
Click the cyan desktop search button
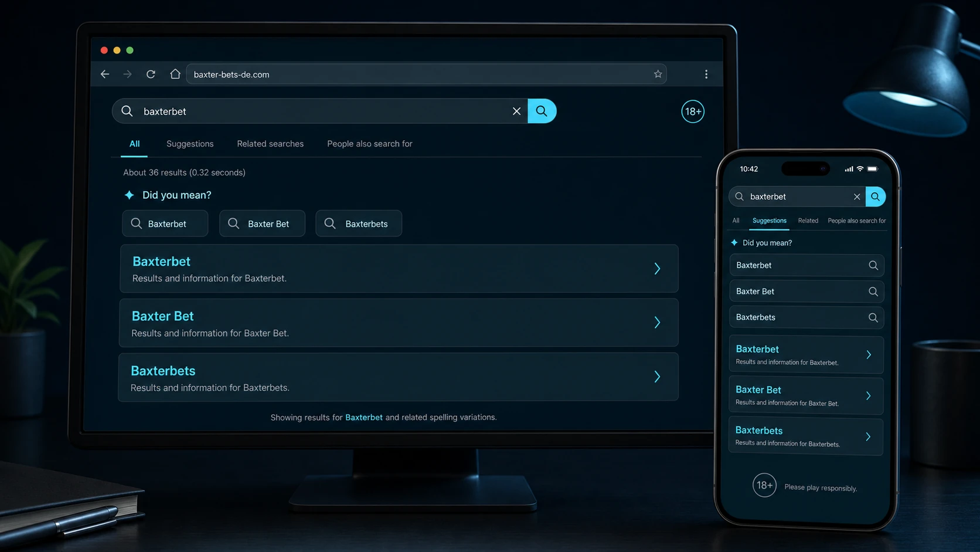click(542, 111)
